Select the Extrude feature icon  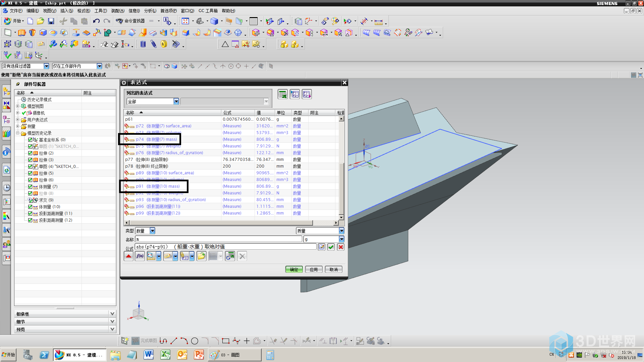tap(22, 33)
